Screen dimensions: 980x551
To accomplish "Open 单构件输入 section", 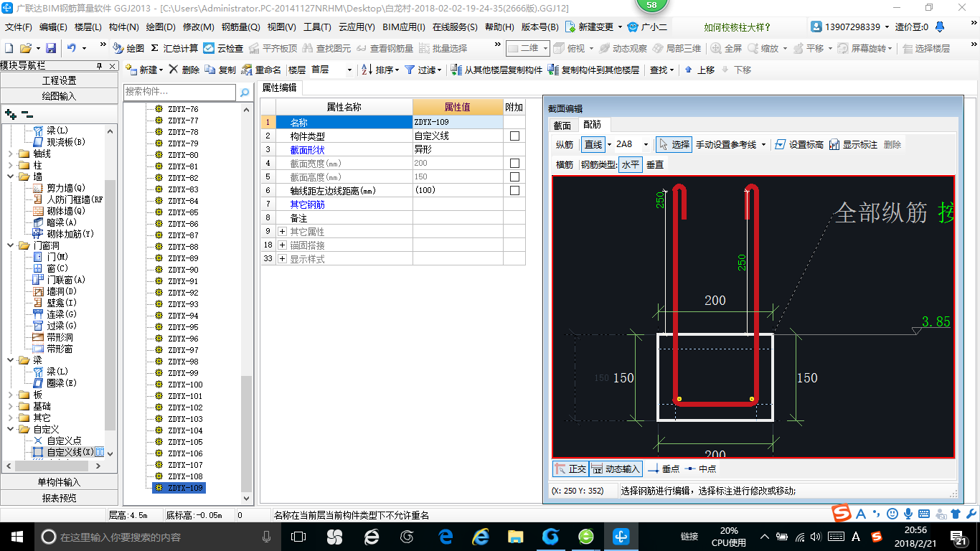I will (x=59, y=482).
